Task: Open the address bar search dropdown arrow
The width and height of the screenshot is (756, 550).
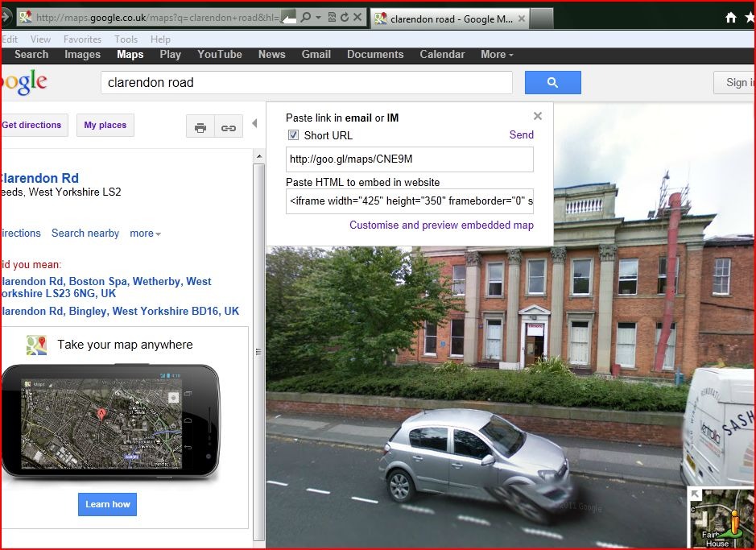Action: (318, 18)
